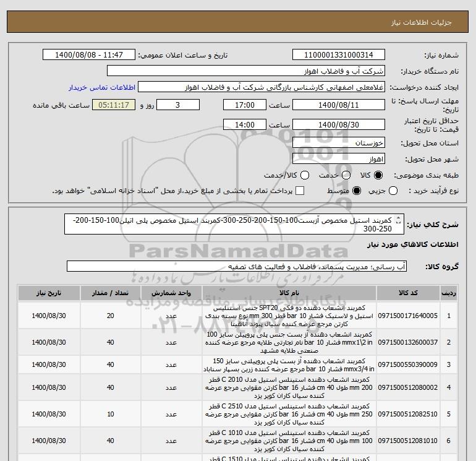476x461 pixels.
Task: Click product code 0971500512080002
Action: [x=408, y=387]
